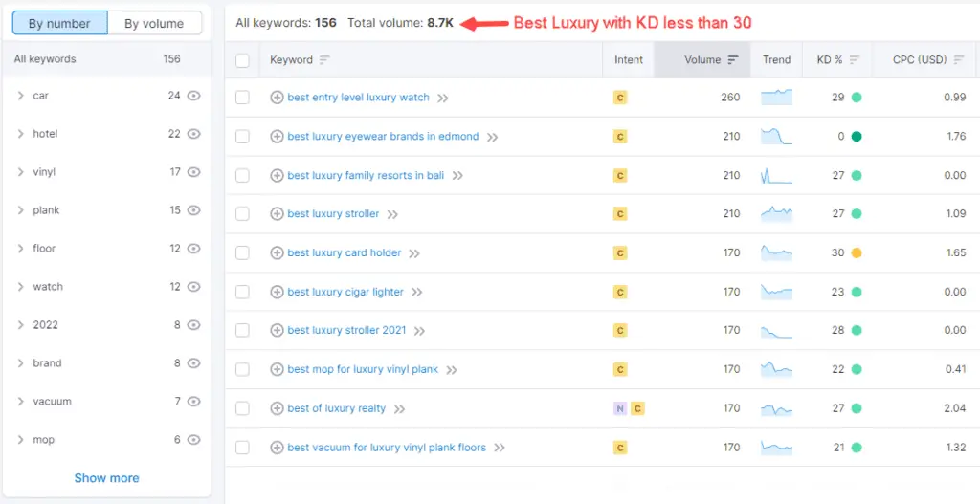Open double-arrow icon after 'best luxury cigar lighter'
Screen dimensions: 980x504
tap(417, 293)
